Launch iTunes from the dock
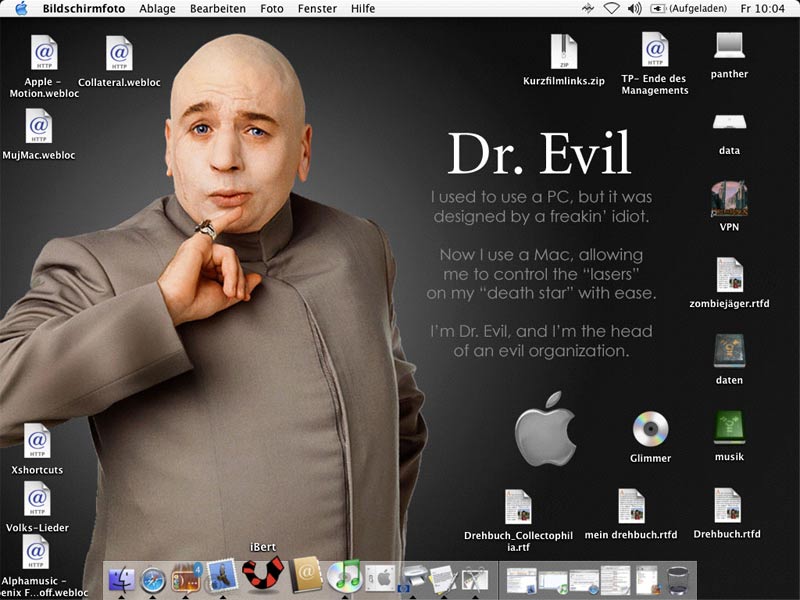This screenshot has width=800, height=600. point(344,578)
